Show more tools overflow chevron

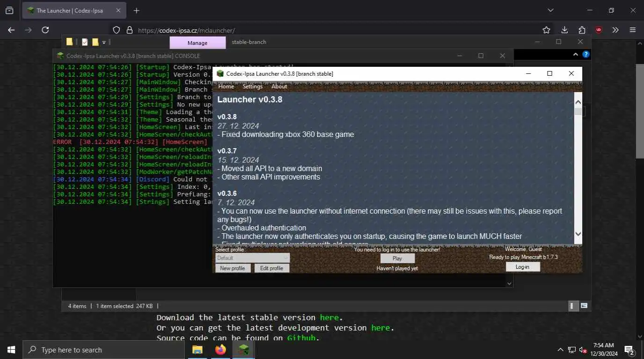[x=615, y=30]
